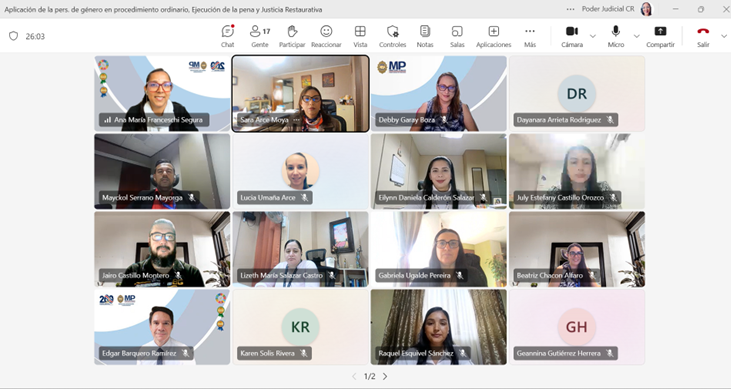Select Ana María Franceschi Segura video tile

point(162,93)
